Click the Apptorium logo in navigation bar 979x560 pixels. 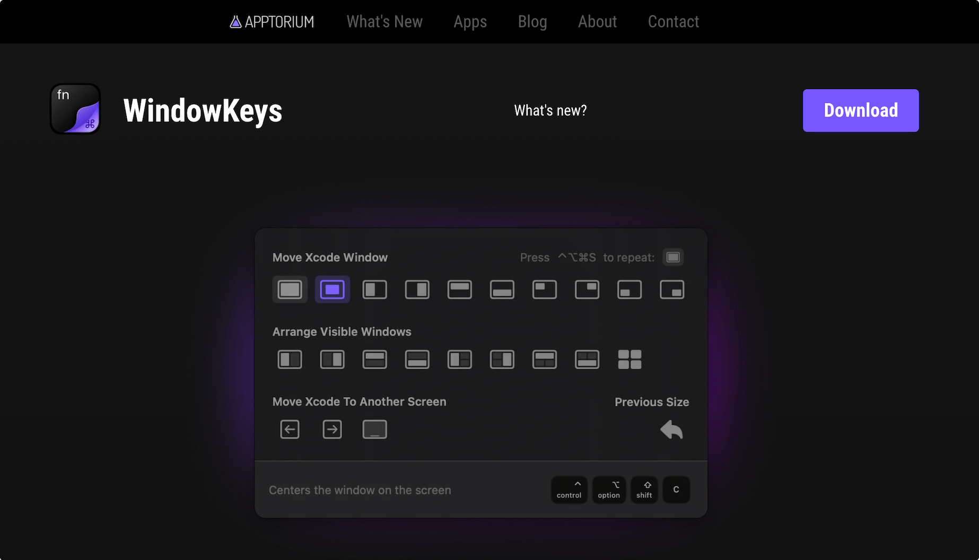(x=272, y=22)
